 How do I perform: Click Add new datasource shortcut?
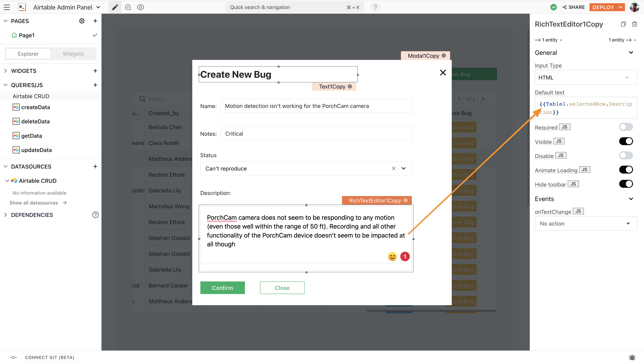tap(95, 167)
